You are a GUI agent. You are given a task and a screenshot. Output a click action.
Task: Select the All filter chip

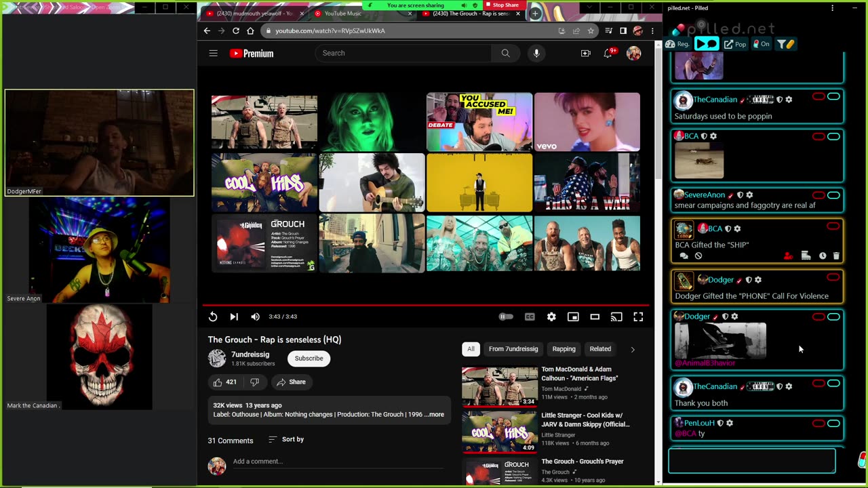471,349
